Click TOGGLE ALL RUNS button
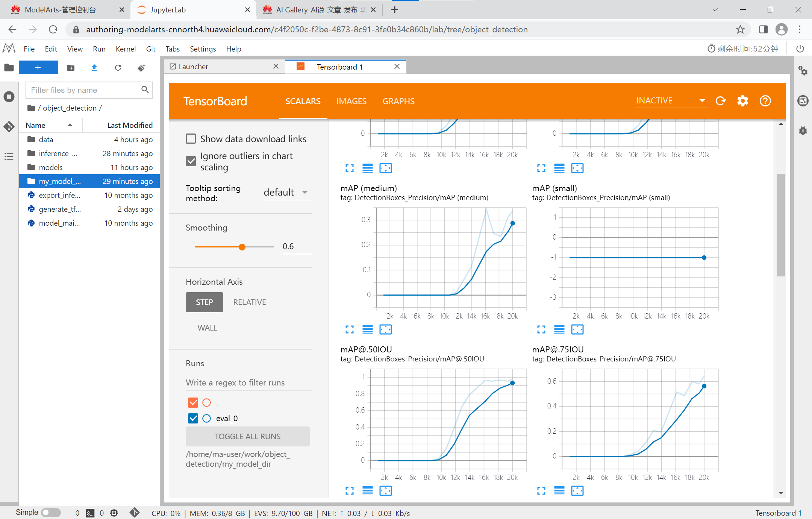The height and width of the screenshot is (519, 812). point(247,436)
